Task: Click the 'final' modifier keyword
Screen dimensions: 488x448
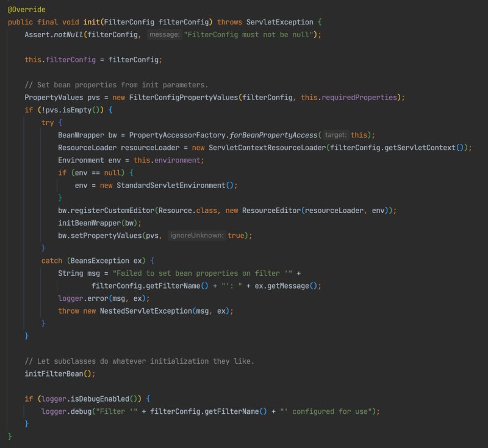Action: click(x=48, y=22)
